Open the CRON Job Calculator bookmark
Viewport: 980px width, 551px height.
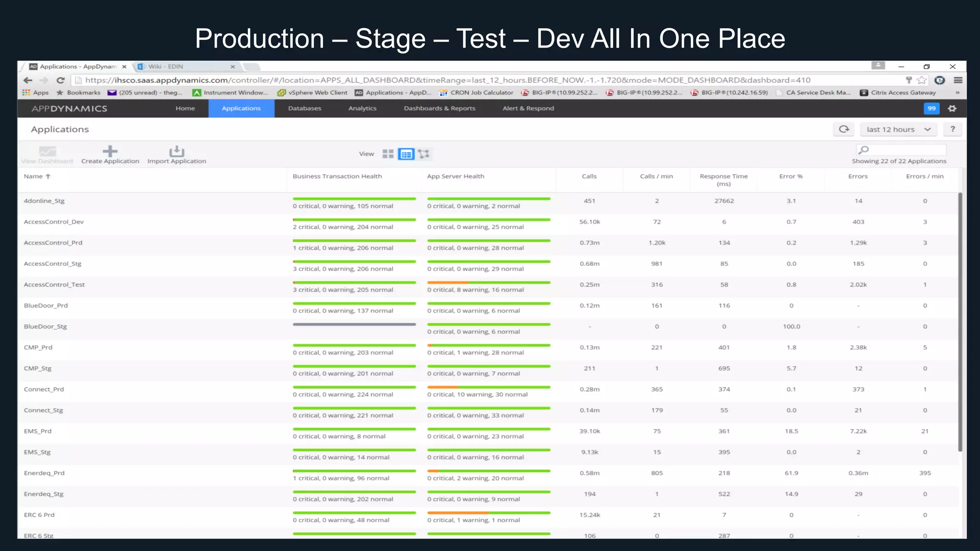[x=476, y=93]
